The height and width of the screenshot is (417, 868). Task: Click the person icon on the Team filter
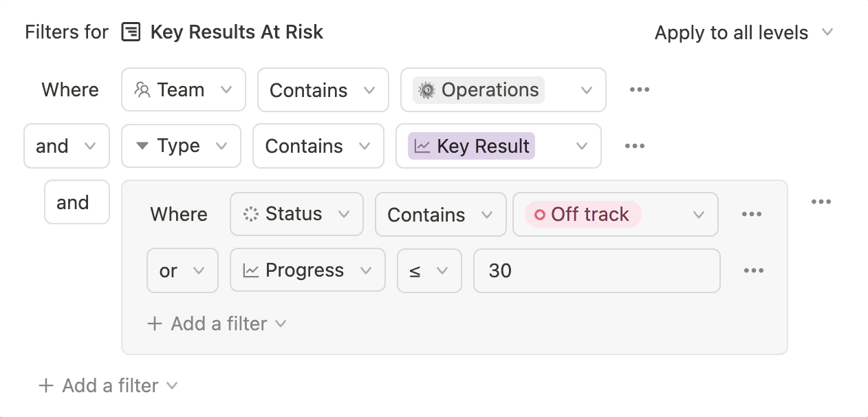tap(143, 89)
